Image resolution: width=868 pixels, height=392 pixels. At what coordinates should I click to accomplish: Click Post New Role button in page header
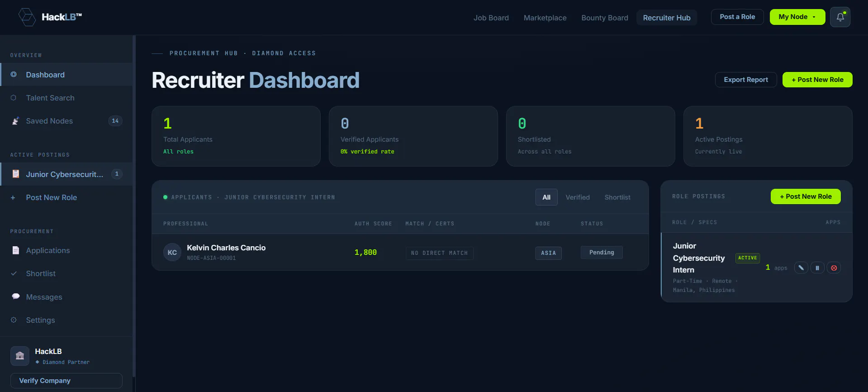click(817, 80)
